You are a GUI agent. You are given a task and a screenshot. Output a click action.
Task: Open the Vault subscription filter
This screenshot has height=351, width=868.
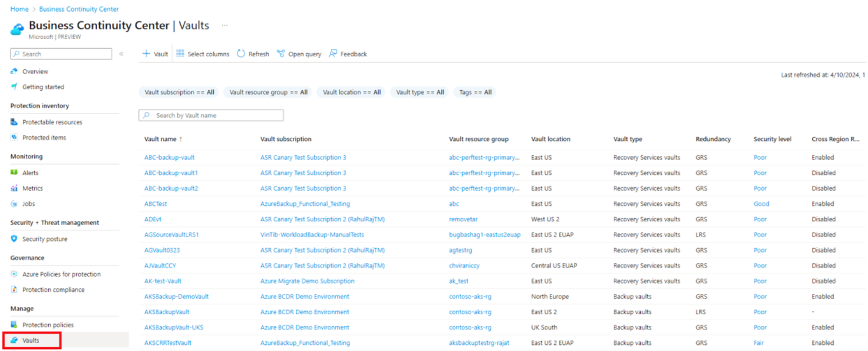(x=179, y=92)
